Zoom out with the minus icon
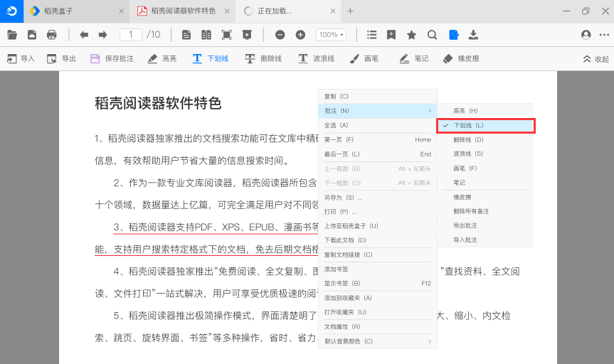This screenshot has height=364, width=614. click(280, 35)
